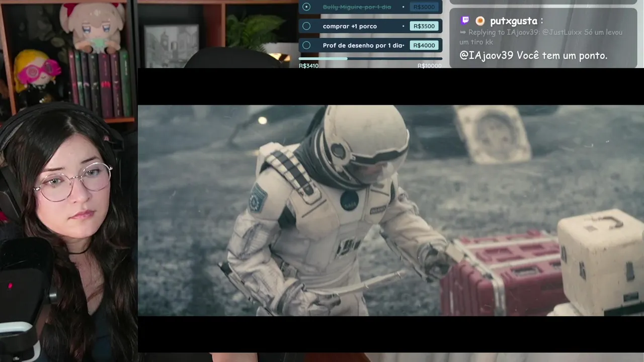Viewport: 644px width, 362px height.
Task: Click the movie video frame with astronaut
Action: [391, 210]
